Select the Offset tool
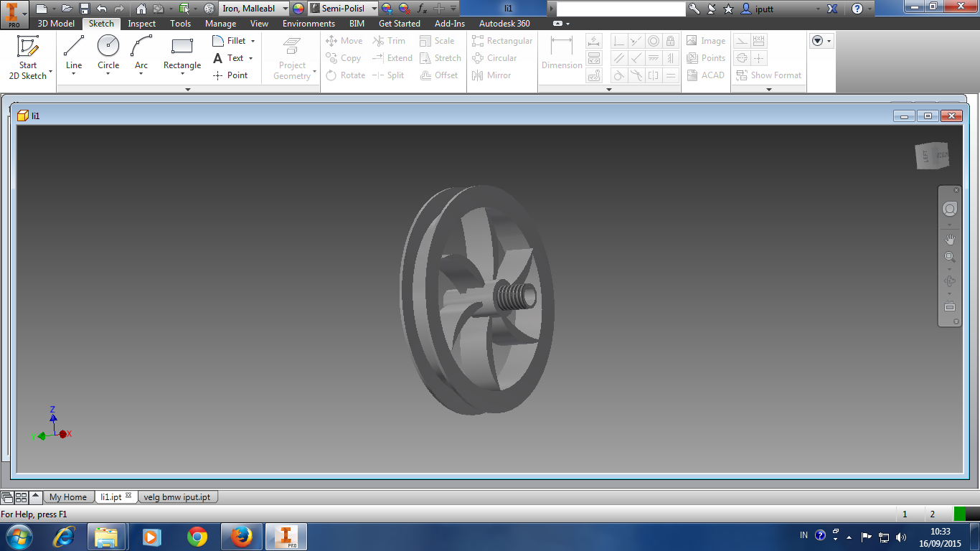The width and height of the screenshot is (980, 551). tap(440, 75)
